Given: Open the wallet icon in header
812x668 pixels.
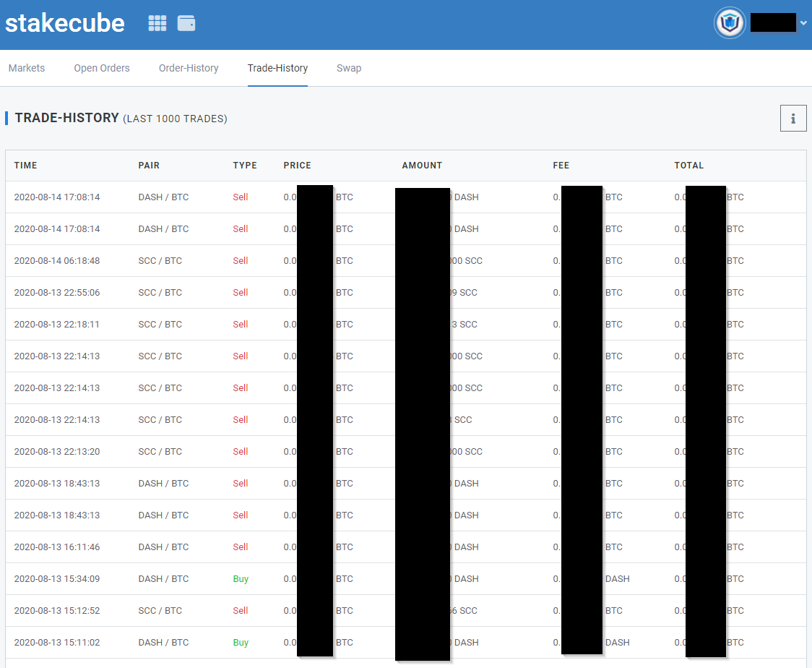Looking at the screenshot, I should click(186, 23).
